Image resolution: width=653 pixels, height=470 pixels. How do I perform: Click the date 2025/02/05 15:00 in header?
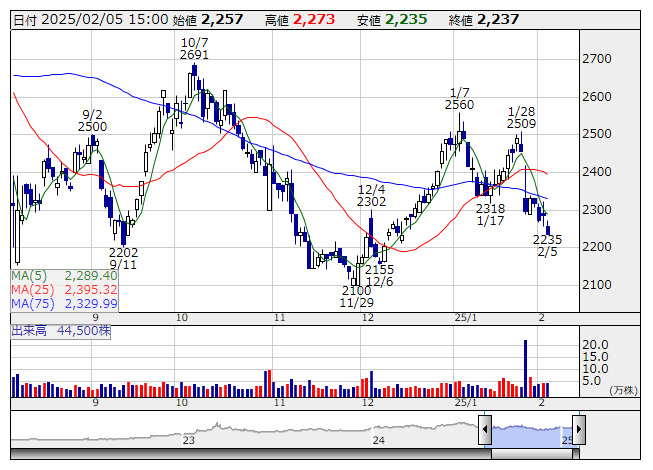tap(105, 20)
